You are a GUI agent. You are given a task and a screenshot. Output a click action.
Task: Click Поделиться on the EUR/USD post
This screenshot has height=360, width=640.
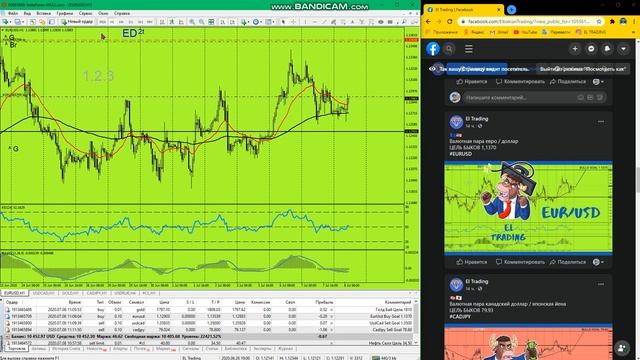point(568,262)
